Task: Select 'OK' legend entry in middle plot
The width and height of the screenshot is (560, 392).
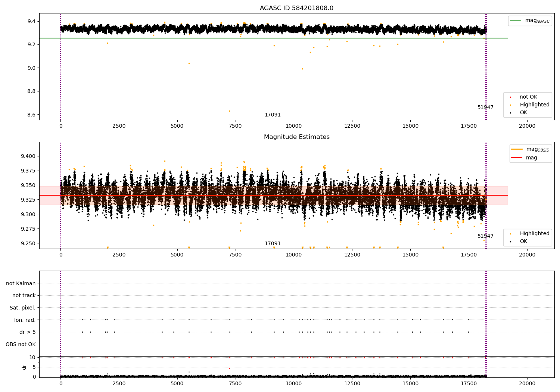Action: (523, 242)
